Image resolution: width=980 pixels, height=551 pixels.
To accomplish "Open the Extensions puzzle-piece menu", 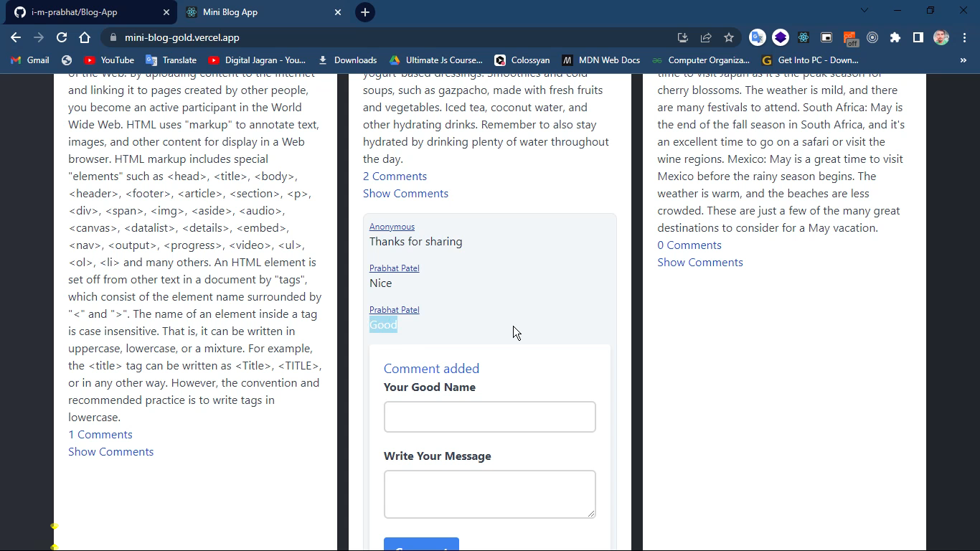I will tap(895, 37).
